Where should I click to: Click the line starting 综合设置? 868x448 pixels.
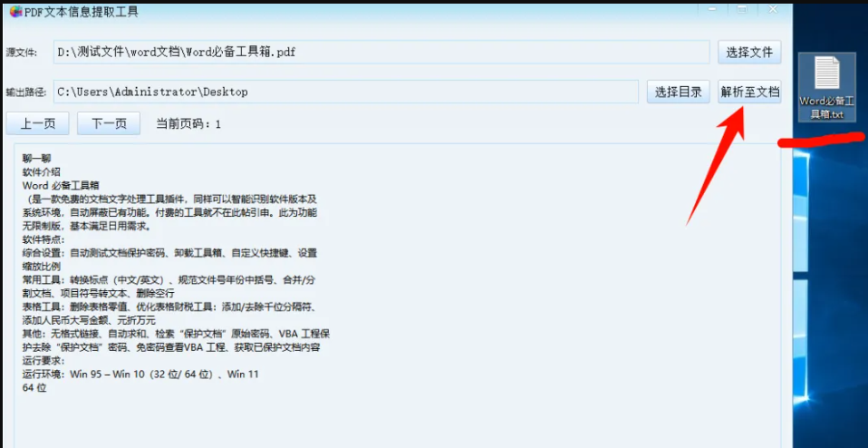pos(169,253)
